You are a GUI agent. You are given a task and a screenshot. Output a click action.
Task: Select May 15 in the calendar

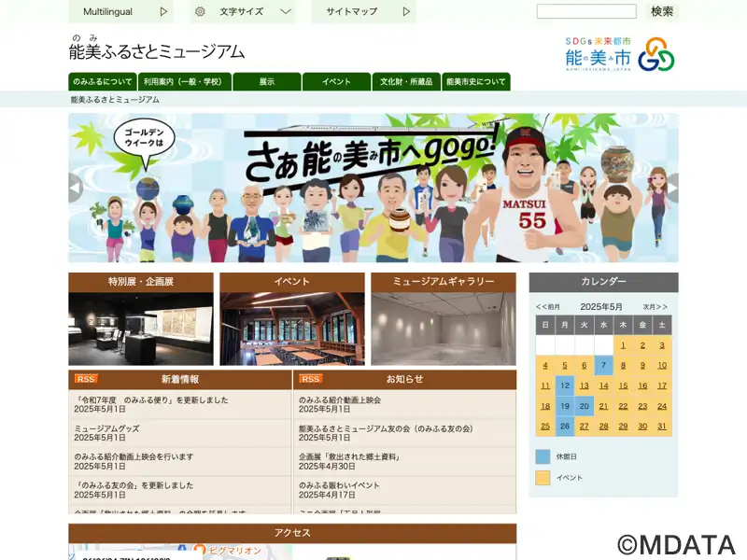pyautogui.click(x=623, y=385)
